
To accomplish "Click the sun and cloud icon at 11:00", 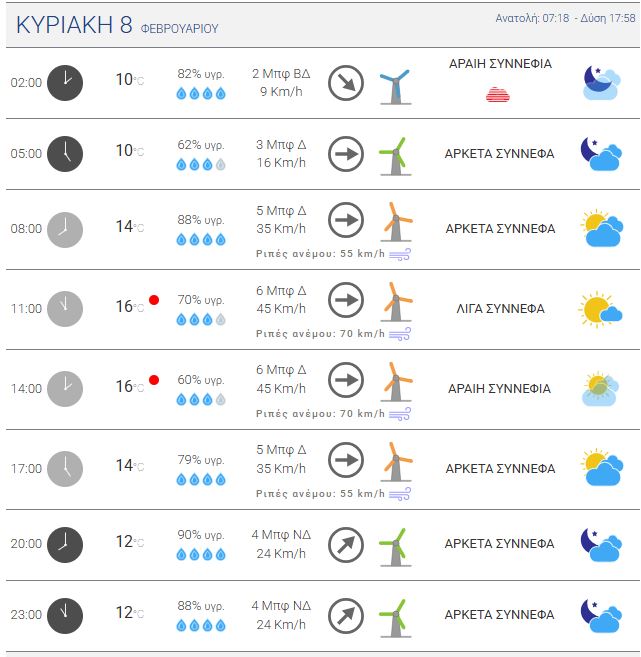I will point(600,309).
